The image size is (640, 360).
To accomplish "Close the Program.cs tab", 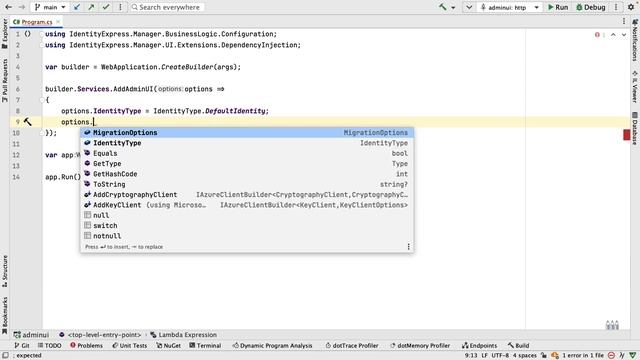I will tap(58, 22).
